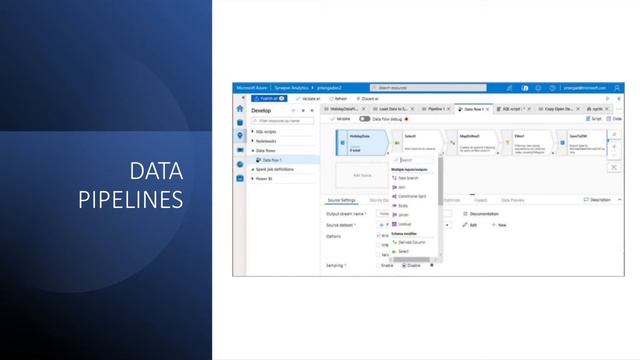Open the Source dataset dropdown arrow
This screenshot has height=360, width=640.
tap(447, 225)
